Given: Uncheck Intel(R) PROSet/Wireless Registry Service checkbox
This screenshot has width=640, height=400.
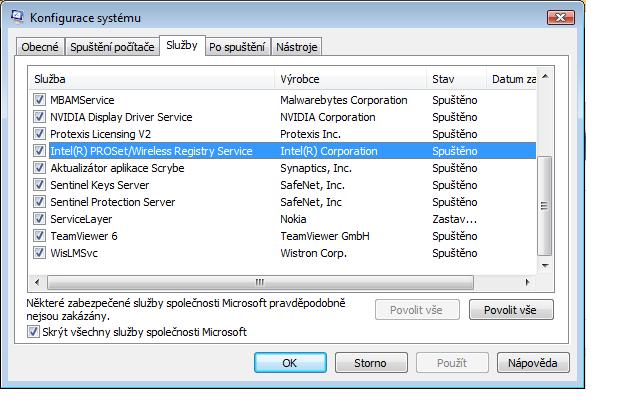Looking at the screenshot, I should pyautogui.click(x=39, y=151).
